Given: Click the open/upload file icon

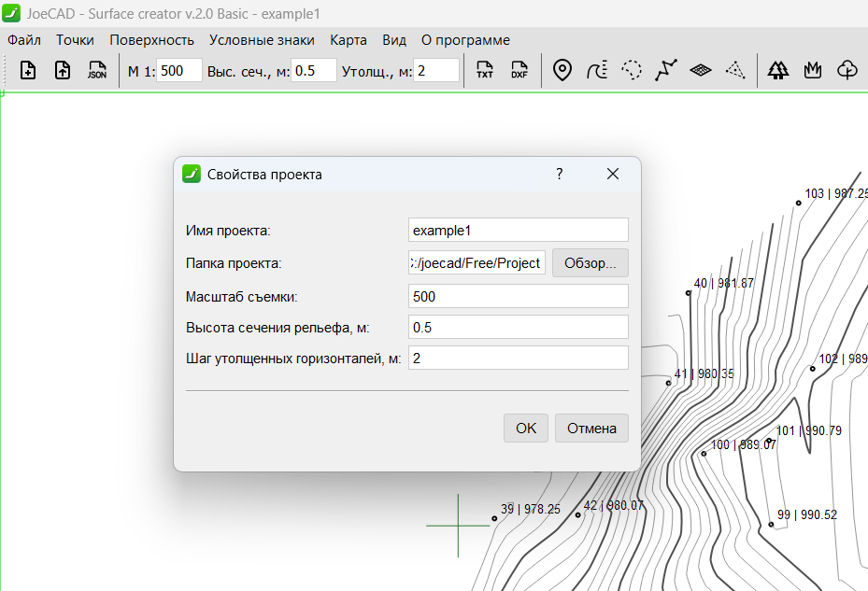Looking at the screenshot, I should (63, 71).
